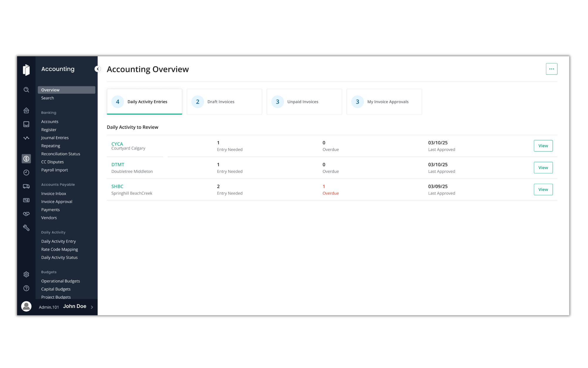Expand the John Doe profile chevron

click(x=92, y=307)
